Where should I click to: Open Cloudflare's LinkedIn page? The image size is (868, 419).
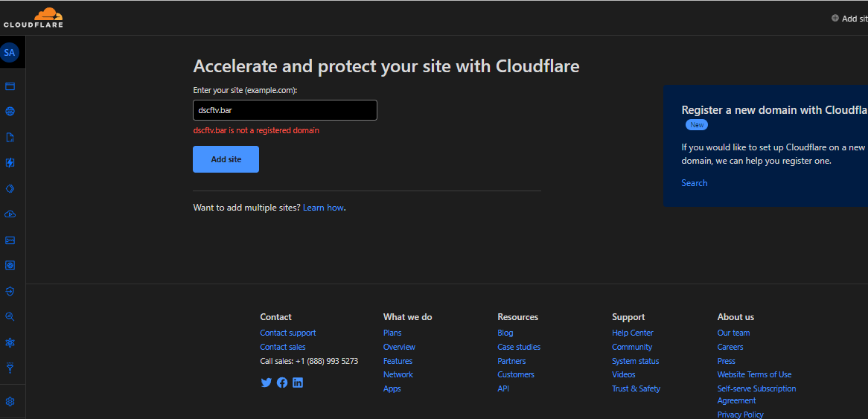tap(298, 383)
